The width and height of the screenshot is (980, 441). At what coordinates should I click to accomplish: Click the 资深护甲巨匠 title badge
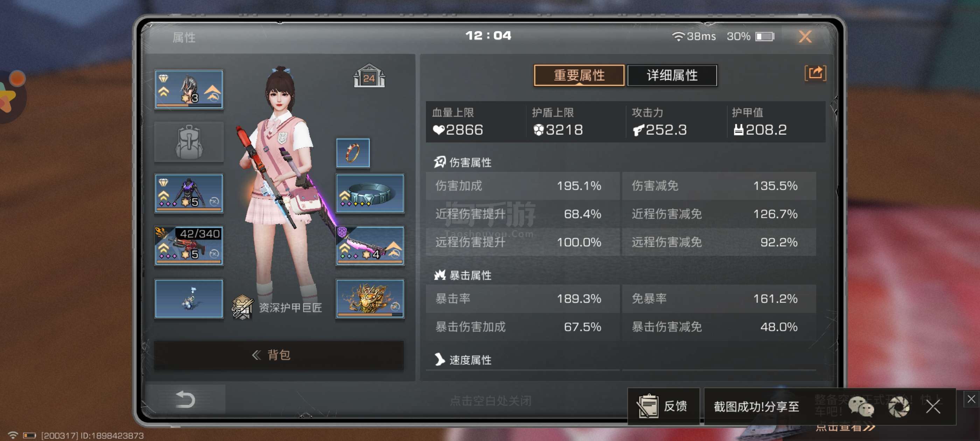coord(277,307)
